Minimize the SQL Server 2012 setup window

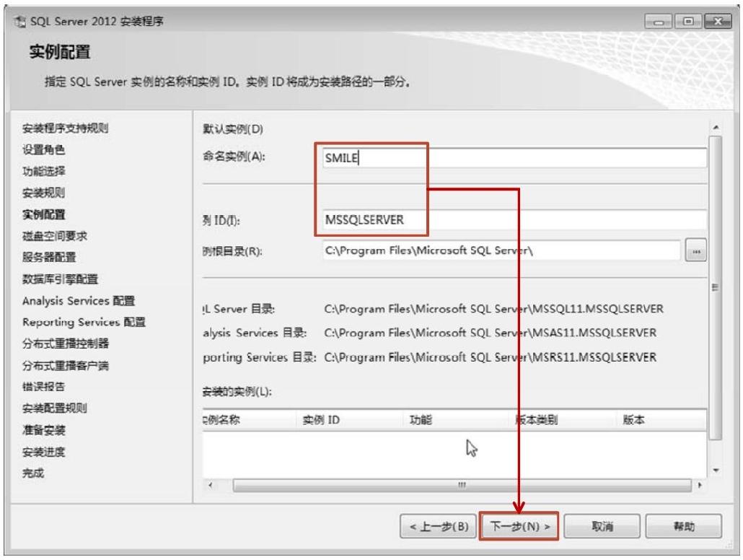[x=658, y=22]
